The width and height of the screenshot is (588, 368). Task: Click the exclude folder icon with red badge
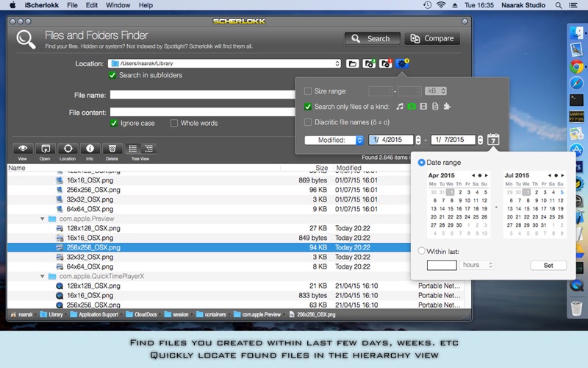(385, 63)
